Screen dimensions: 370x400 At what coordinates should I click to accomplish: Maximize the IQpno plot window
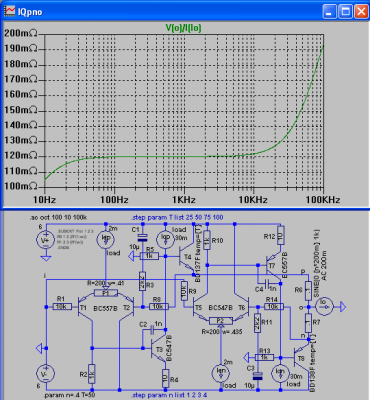click(345, 12)
